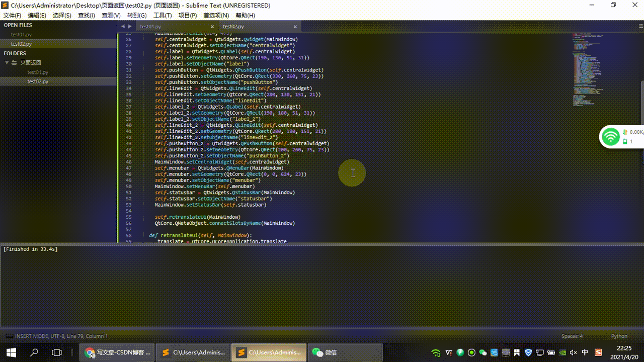Click the tab scroll-right arrow
Image resolution: width=644 pixels, height=362 pixels.
coord(130,26)
